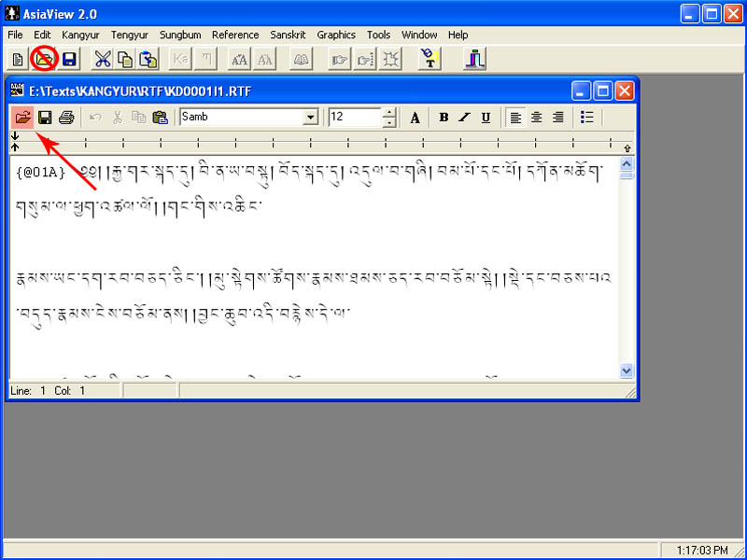This screenshot has width=747, height=560.
Task: Click the floppy Save icon in the document toolbar
Action: point(45,118)
